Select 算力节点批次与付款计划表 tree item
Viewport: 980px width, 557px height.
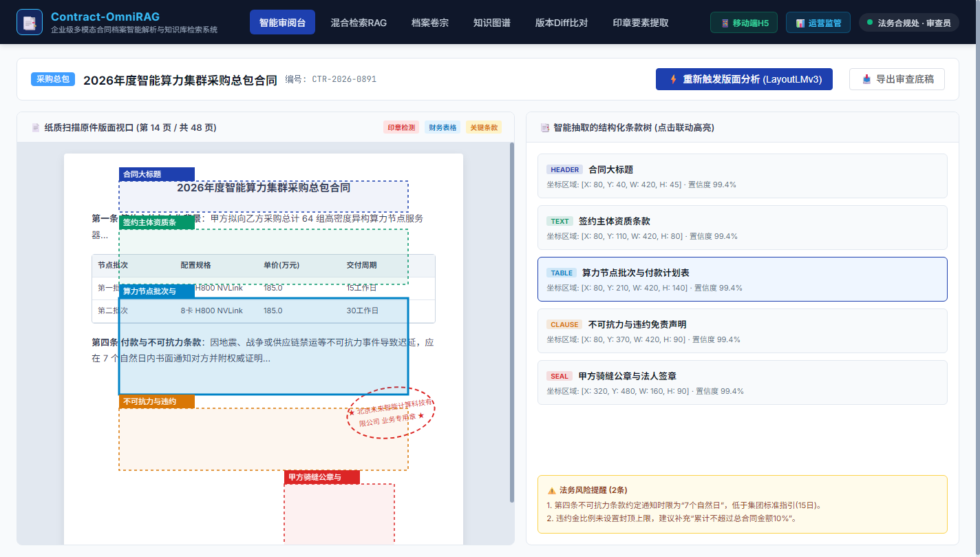tap(743, 280)
